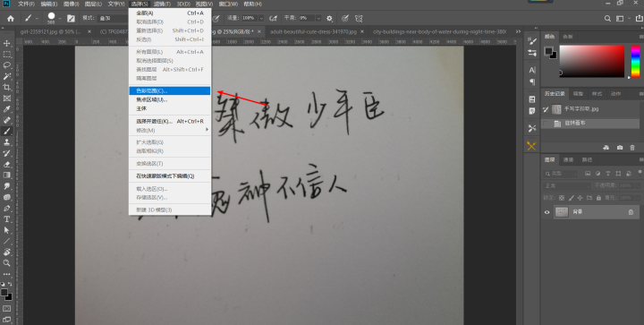The width and height of the screenshot is (644, 325).
Task: Choose 焦点区域(U)... in the Select menu
Action: 170,100
